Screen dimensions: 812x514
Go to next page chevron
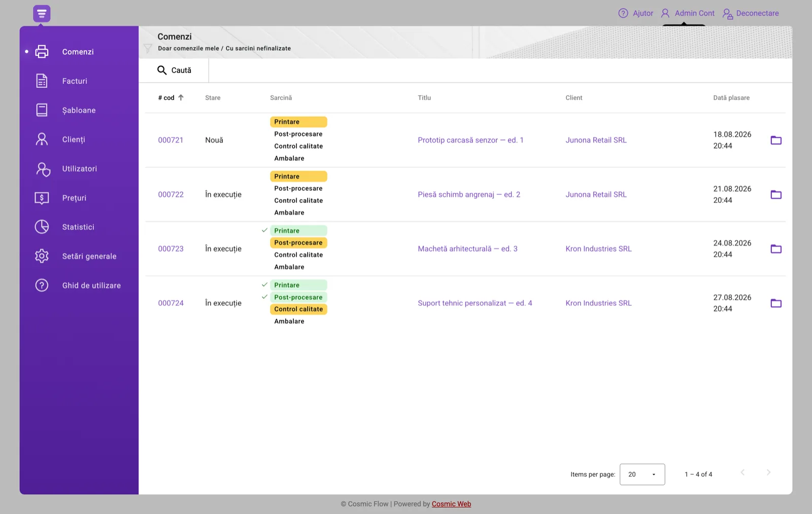[x=768, y=472]
